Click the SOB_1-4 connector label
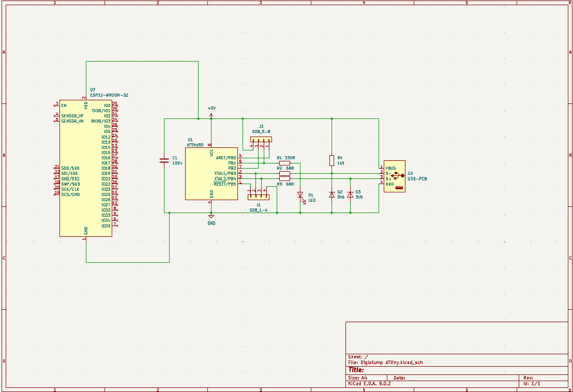Viewport: 573px width, 392px height. pyautogui.click(x=259, y=210)
